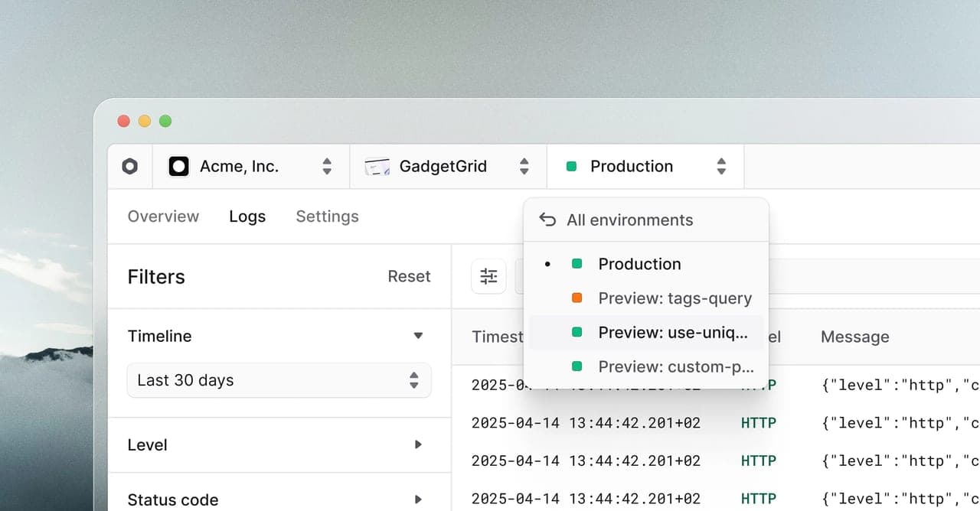Switch to the Settings tab
980x511 pixels.
(x=327, y=216)
